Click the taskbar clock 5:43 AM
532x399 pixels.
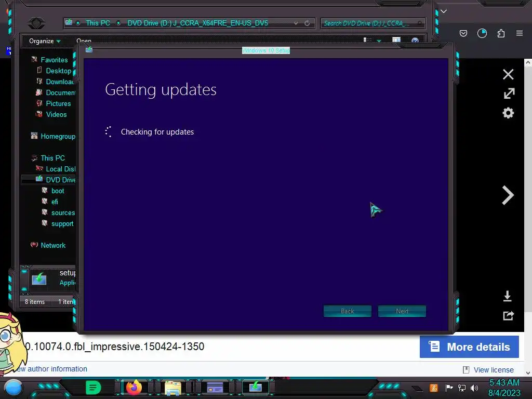point(504,383)
